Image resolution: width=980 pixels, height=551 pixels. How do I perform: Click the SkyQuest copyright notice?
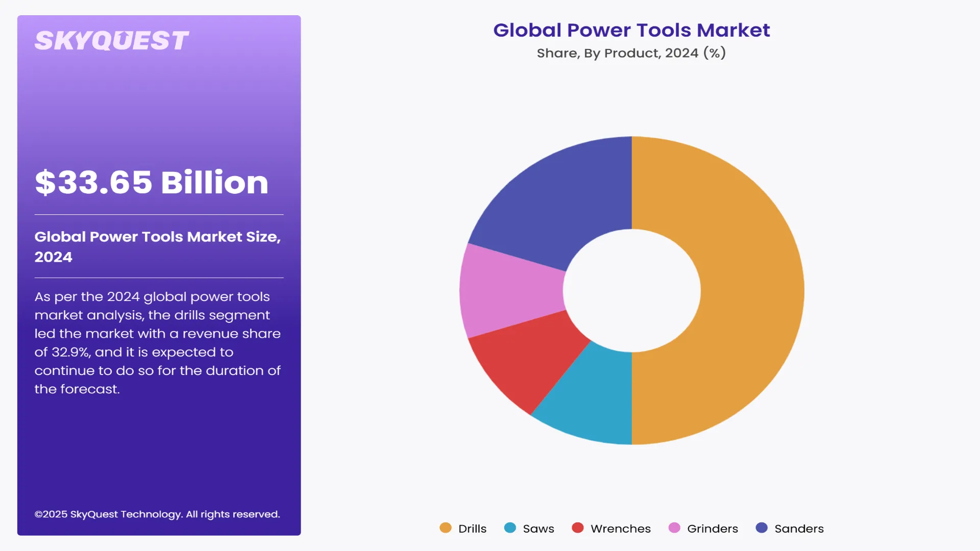coord(157,514)
